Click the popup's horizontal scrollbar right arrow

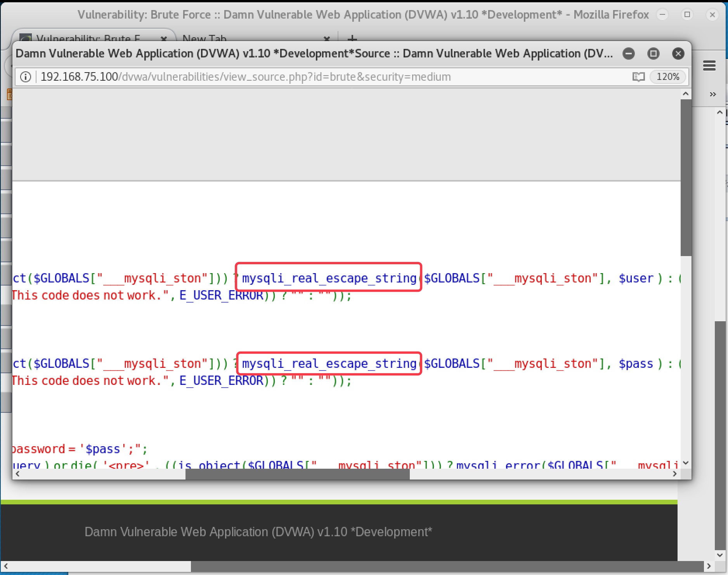tap(675, 474)
